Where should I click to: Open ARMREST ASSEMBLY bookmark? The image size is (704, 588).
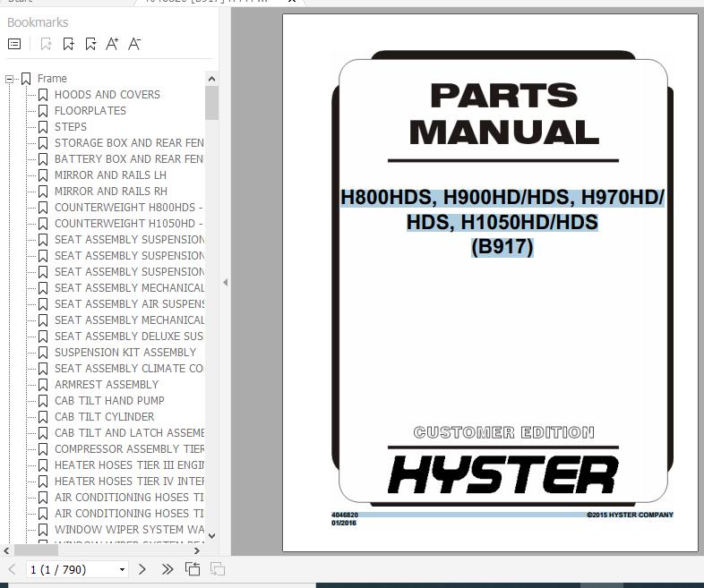[x=107, y=385]
